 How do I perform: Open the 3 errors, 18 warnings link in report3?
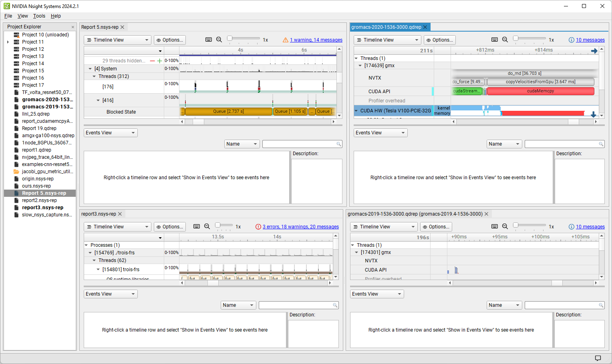[x=300, y=226]
